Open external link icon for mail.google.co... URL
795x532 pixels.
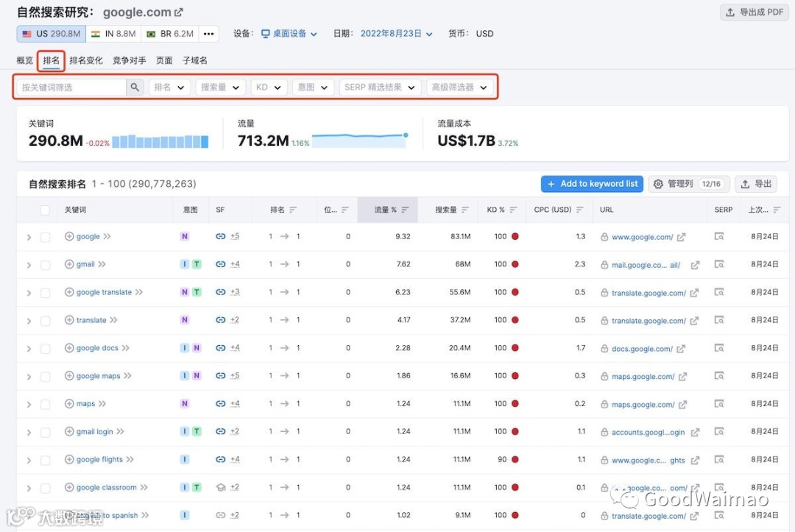[x=695, y=265]
